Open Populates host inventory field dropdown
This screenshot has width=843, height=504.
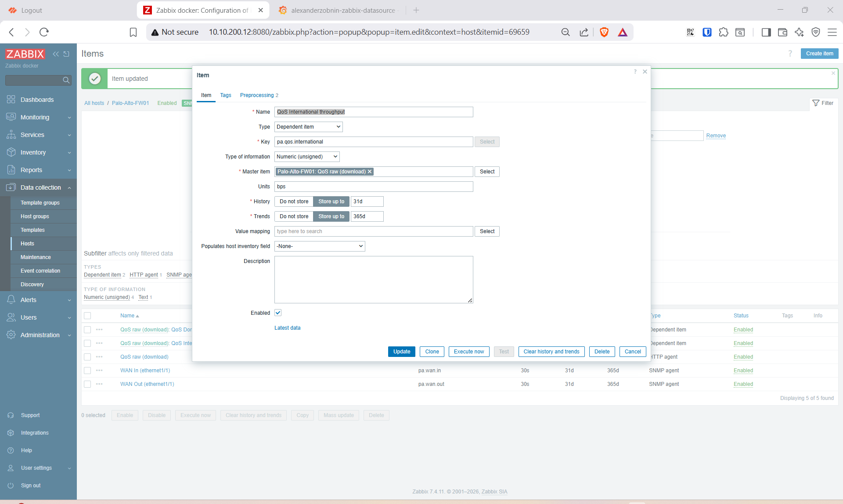tap(320, 246)
